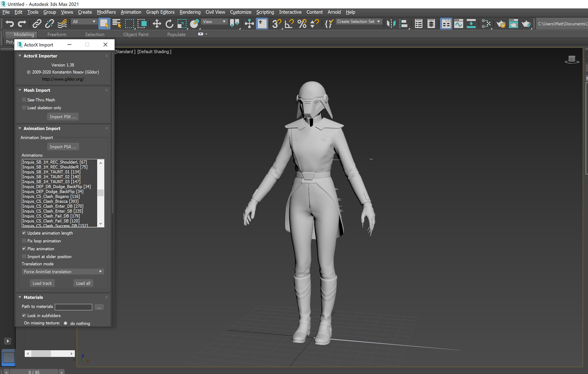Open the Select by Name tool
This screenshot has height=374, width=588.
tap(117, 23)
